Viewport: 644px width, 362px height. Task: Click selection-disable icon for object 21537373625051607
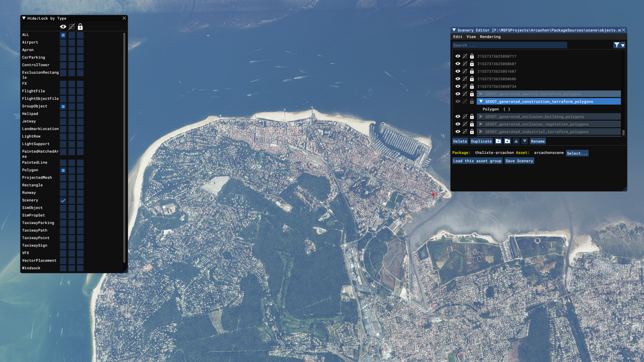tap(465, 71)
